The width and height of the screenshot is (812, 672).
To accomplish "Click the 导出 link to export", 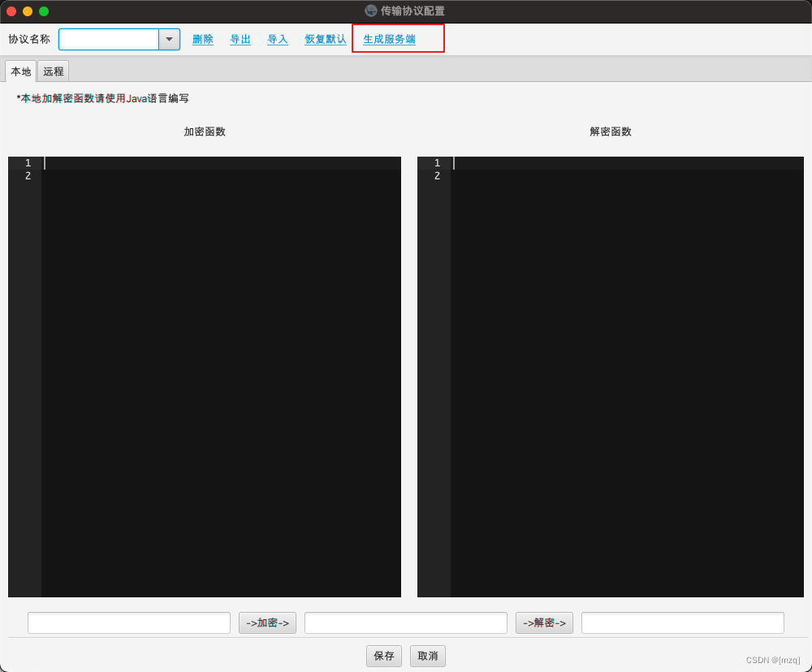I will [240, 38].
